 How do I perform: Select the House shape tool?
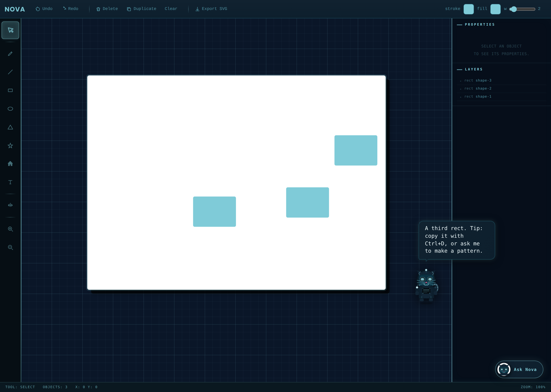[10, 164]
